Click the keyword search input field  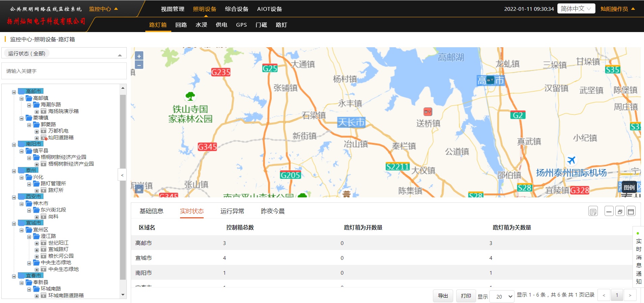[64, 71]
